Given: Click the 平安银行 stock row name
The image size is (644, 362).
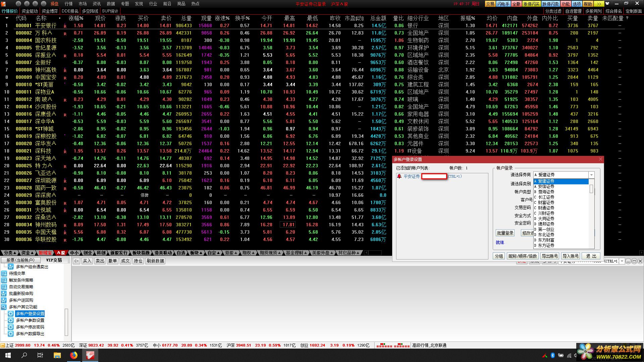Looking at the screenshot, I should click(46, 25).
